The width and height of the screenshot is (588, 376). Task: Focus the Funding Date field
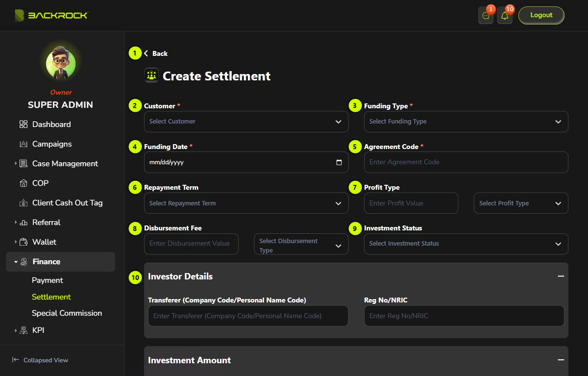246,162
